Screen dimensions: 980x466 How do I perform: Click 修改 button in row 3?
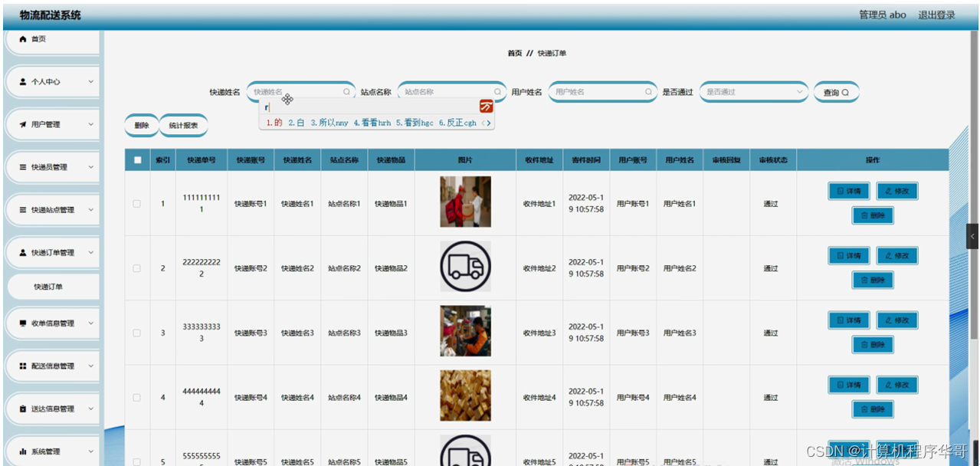(896, 320)
